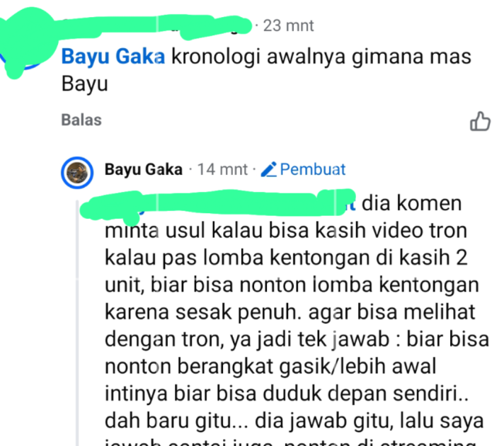
Task: Tap the reply line 'minta usul kalau bisa'
Action: pyautogui.click(x=286, y=231)
